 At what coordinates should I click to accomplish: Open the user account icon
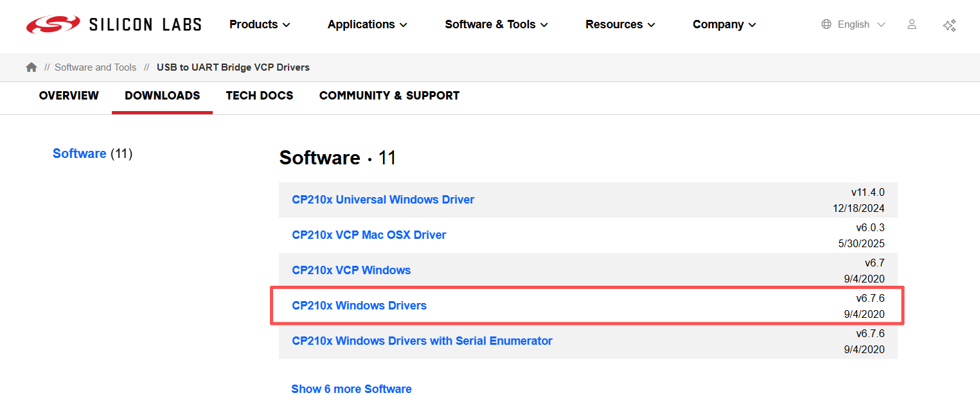click(911, 24)
